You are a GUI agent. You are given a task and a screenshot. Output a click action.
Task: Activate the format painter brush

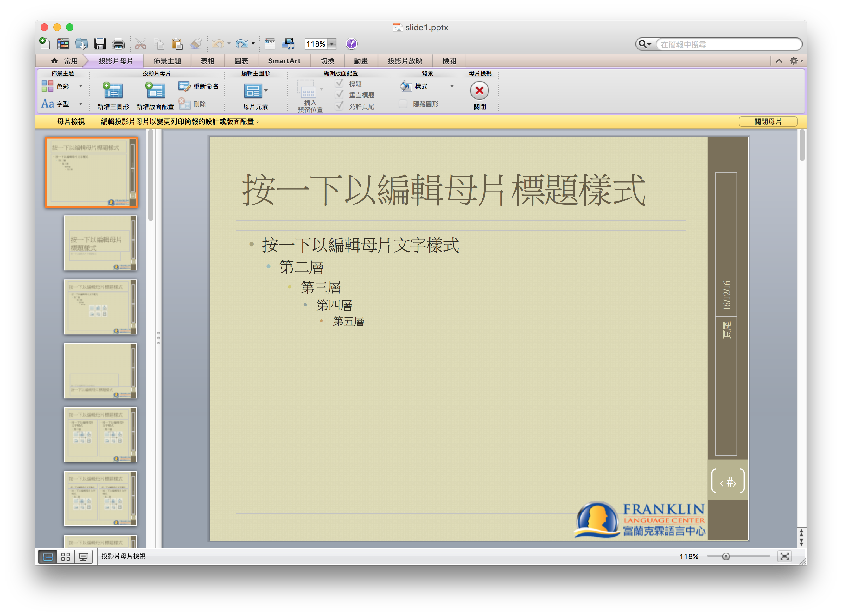tap(196, 44)
